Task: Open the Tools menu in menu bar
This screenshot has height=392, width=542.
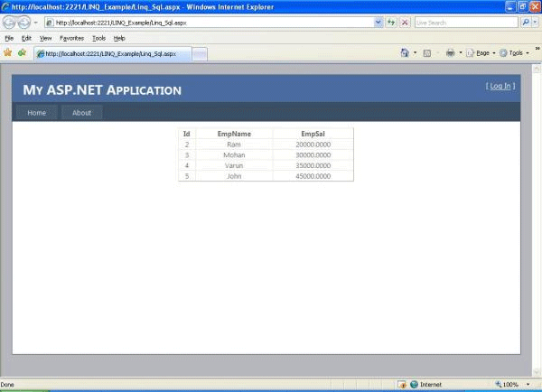Action: point(98,38)
